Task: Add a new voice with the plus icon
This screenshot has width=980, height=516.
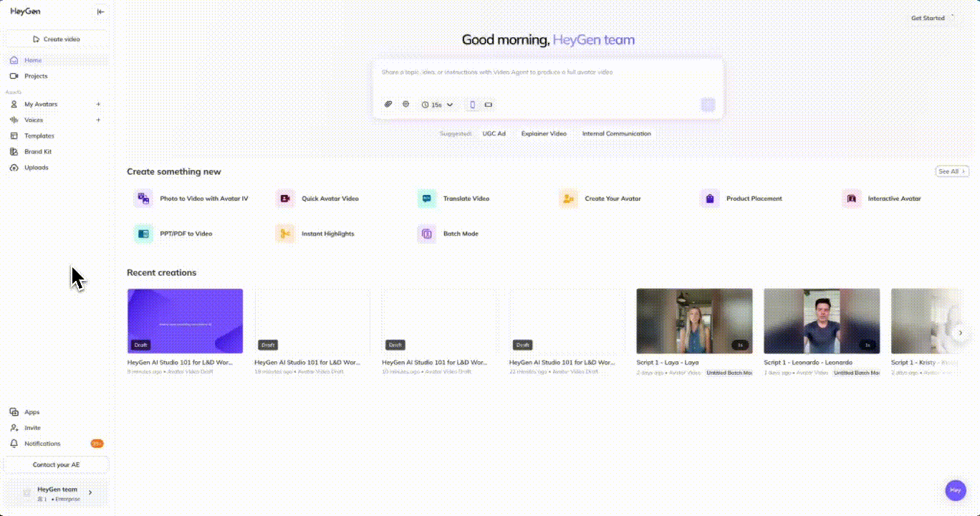Action: pos(98,120)
